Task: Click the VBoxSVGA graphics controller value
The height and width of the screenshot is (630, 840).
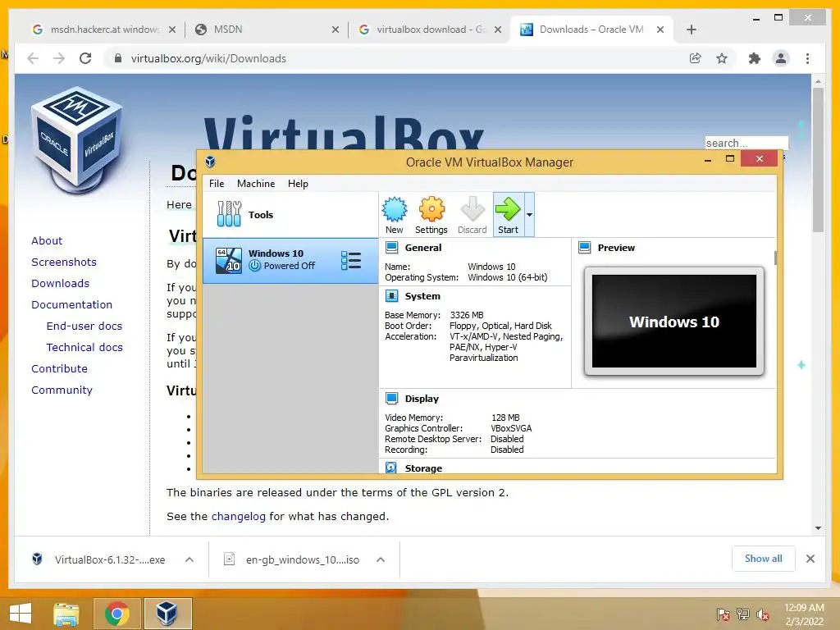Action: pos(511,428)
